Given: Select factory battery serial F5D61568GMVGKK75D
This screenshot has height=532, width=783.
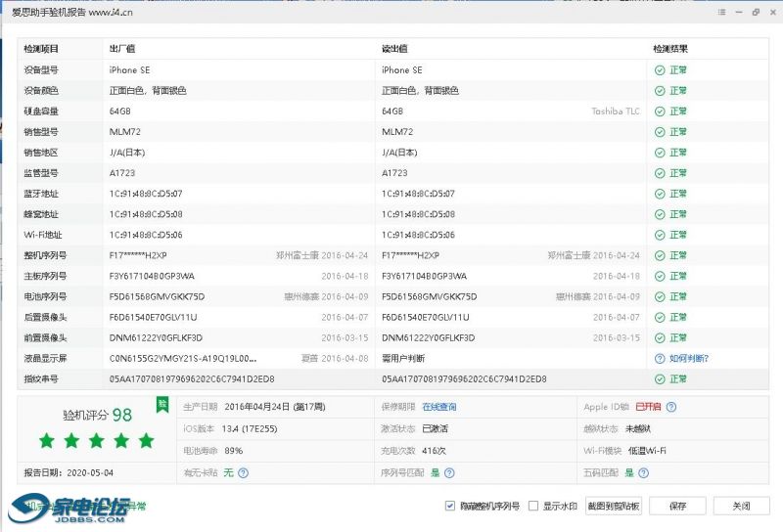Looking at the screenshot, I should (x=157, y=296).
